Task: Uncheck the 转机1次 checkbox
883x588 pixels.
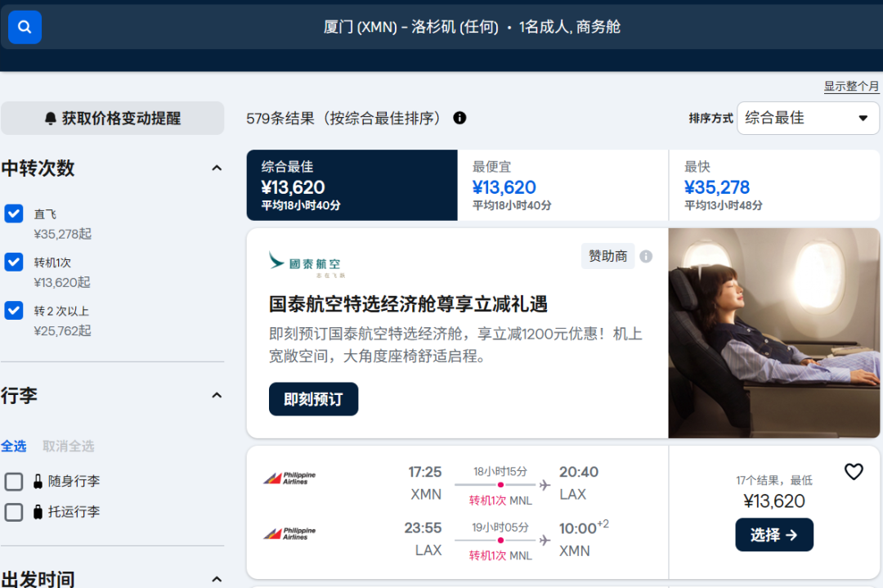Action: point(14,262)
